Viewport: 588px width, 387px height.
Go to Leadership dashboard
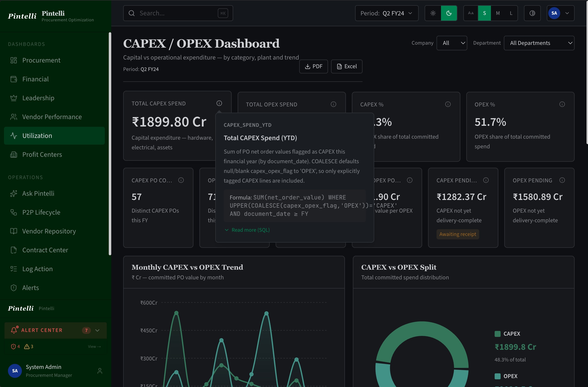pos(54,98)
